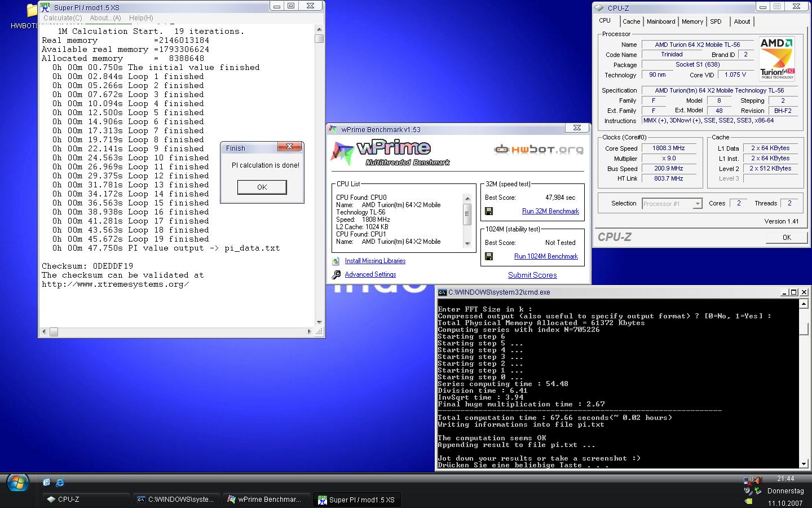Click CPU List scrollbar up arrow
Image resolution: width=812 pixels, height=508 pixels.
pyautogui.click(x=467, y=198)
